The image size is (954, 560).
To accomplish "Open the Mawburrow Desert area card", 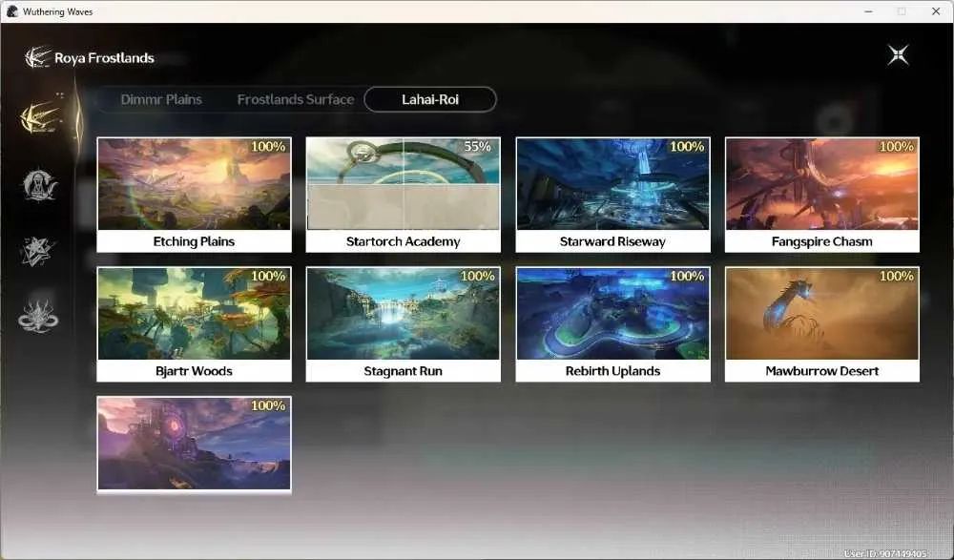I will click(822, 324).
